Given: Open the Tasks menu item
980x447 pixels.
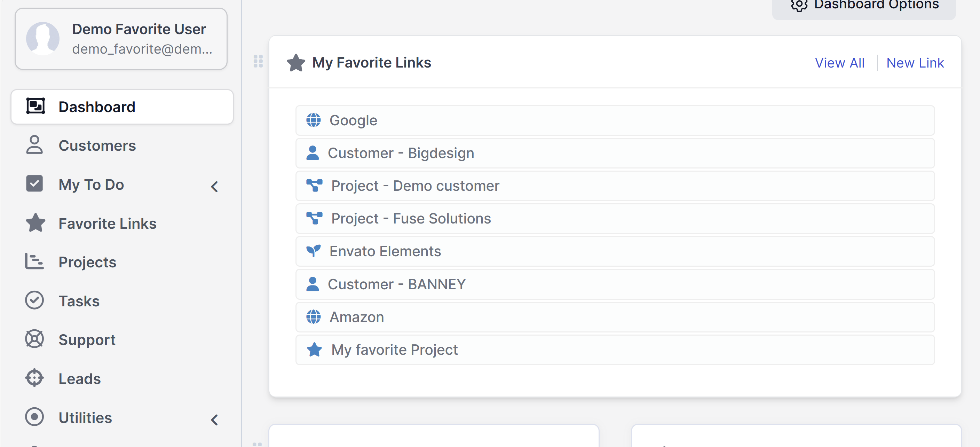Looking at the screenshot, I should pyautogui.click(x=79, y=301).
